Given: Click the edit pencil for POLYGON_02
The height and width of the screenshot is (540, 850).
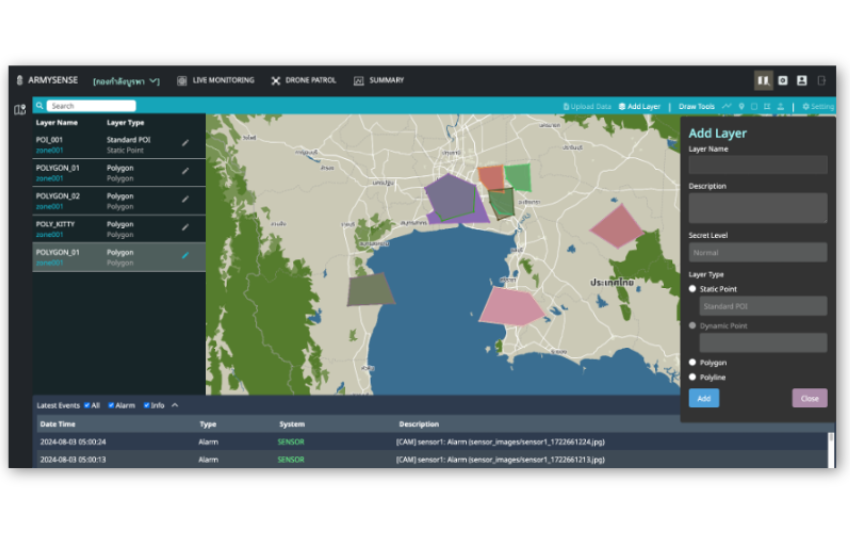Looking at the screenshot, I should (x=185, y=199).
